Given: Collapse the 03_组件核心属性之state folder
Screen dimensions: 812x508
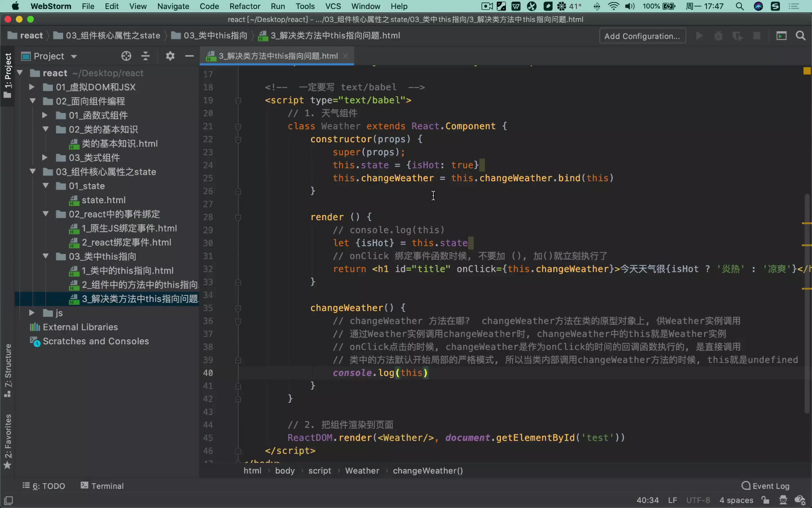Looking at the screenshot, I should [x=32, y=172].
